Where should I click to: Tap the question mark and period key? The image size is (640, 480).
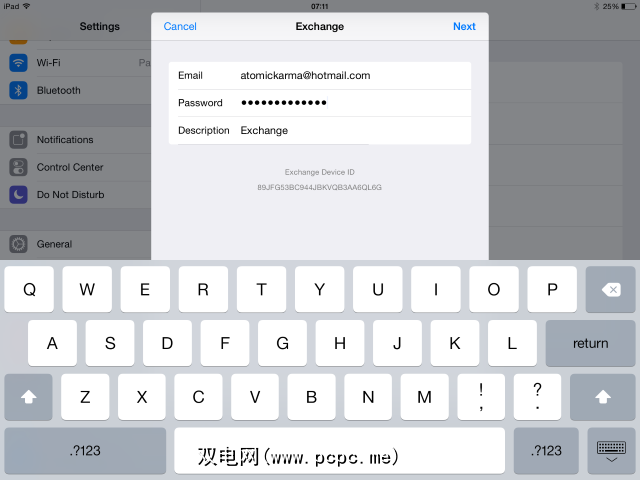[538, 397]
